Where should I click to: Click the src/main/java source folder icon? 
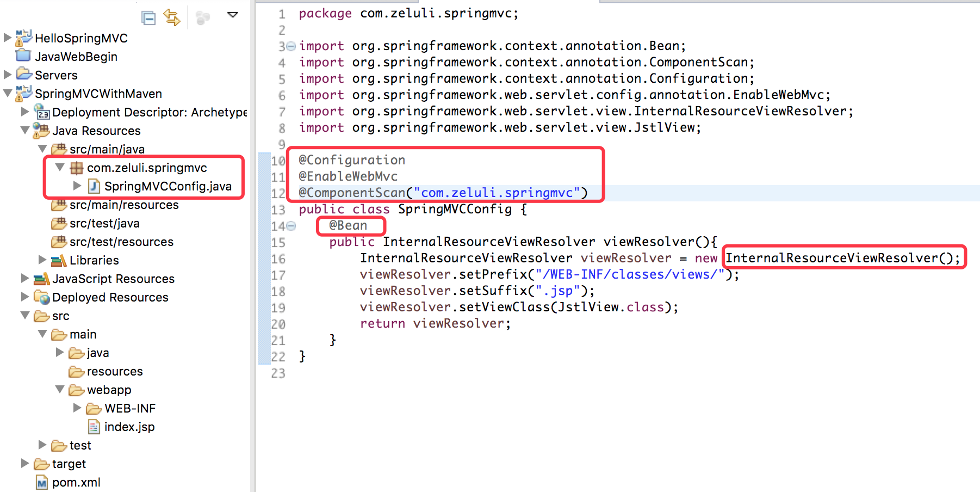(x=59, y=148)
